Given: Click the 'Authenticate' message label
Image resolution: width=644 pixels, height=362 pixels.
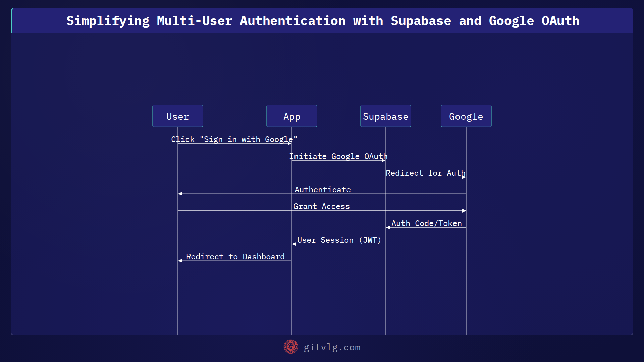Looking at the screenshot, I should 323,190.
